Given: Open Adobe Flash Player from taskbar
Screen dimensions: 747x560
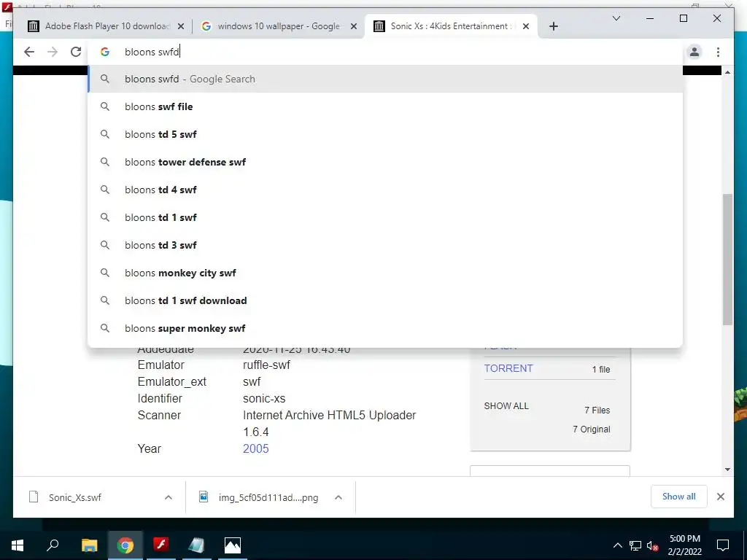Looking at the screenshot, I should pyautogui.click(x=161, y=545).
